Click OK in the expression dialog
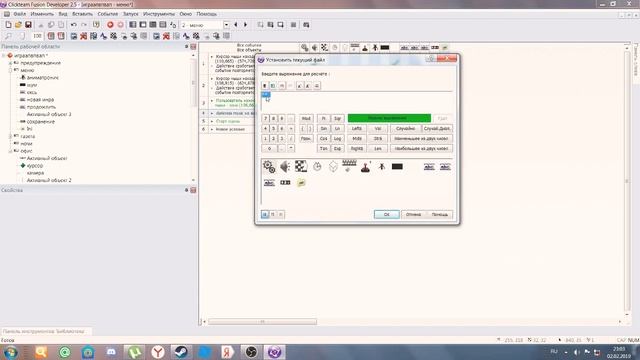 387,214
